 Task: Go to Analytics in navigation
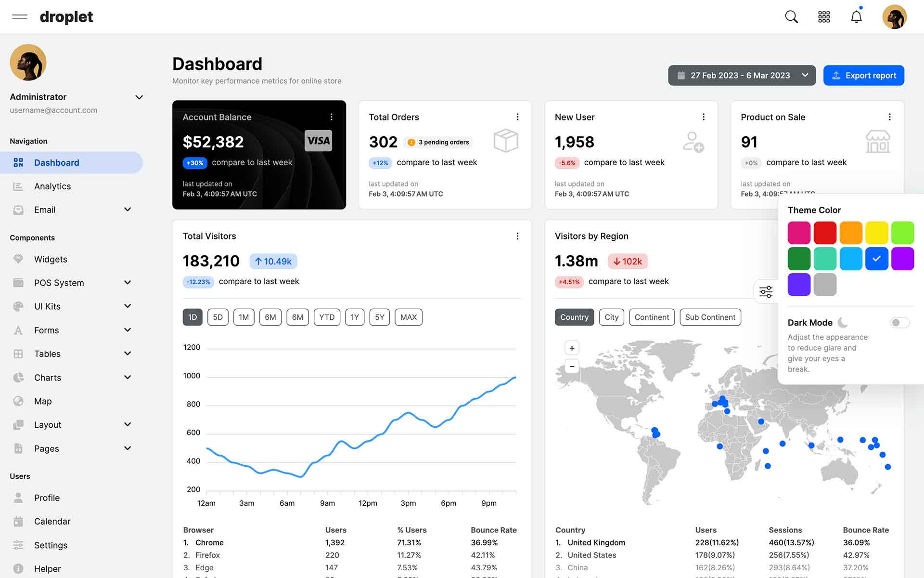coord(52,186)
